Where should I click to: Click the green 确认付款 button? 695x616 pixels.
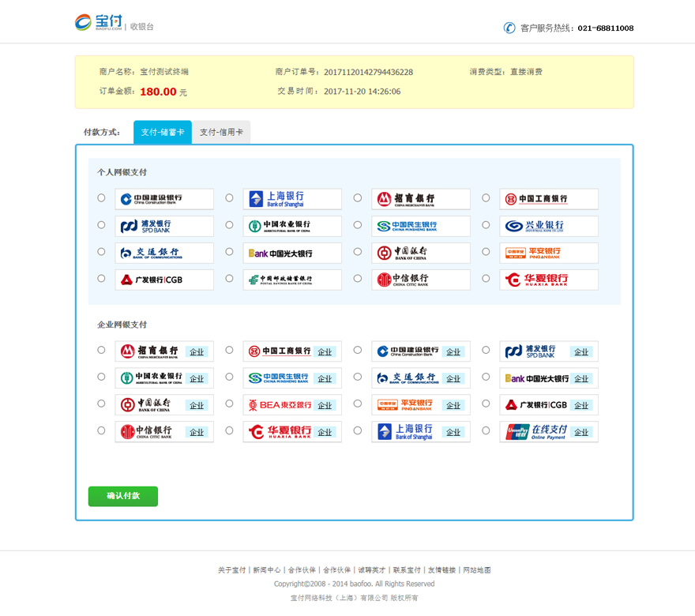pyautogui.click(x=123, y=496)
